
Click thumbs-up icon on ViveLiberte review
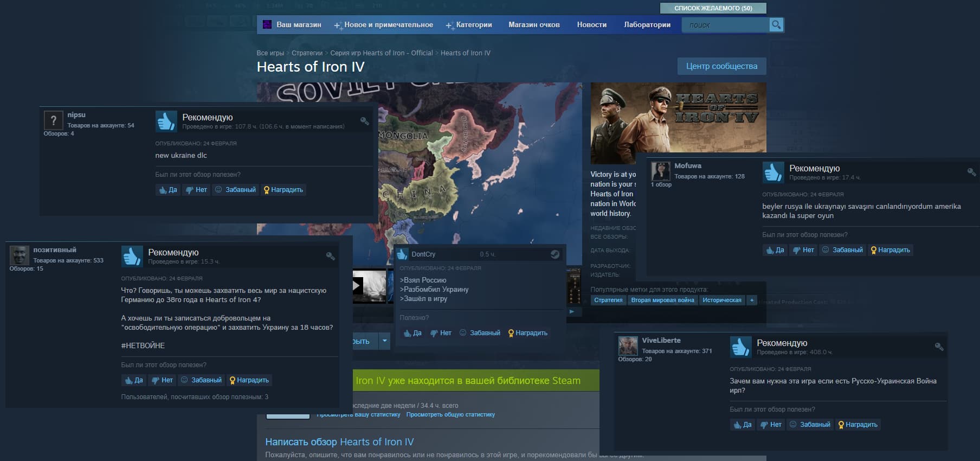click(740, 347)
